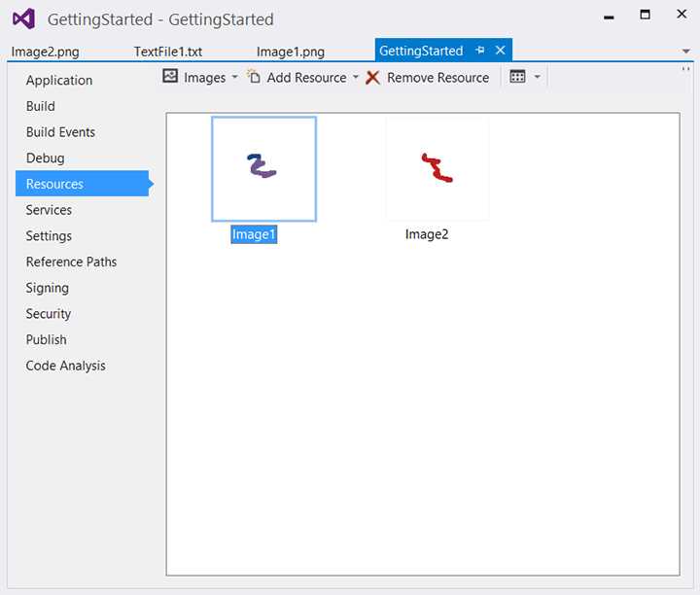The width and height of the screenshot is (700, 595).
Task: Close the GettingStarted window
Action: (x=682, y=14)
